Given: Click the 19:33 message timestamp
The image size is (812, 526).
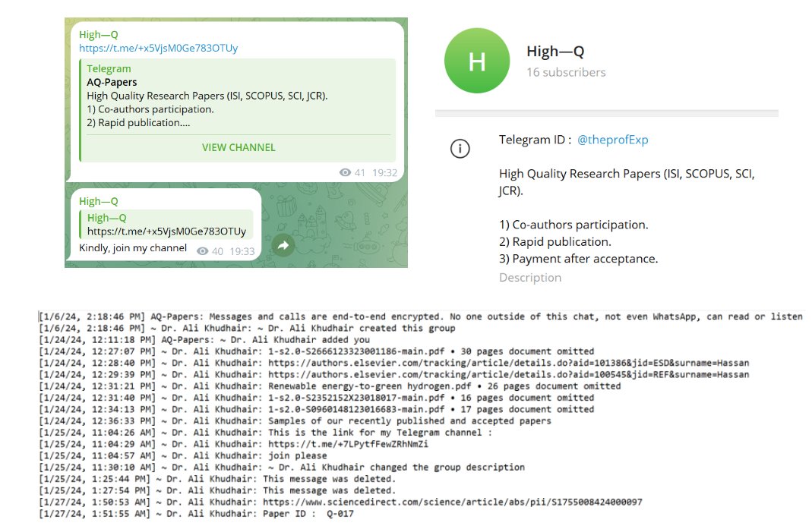Looking at the screenshot, I should pyautogui.click(x=242, y=251).
